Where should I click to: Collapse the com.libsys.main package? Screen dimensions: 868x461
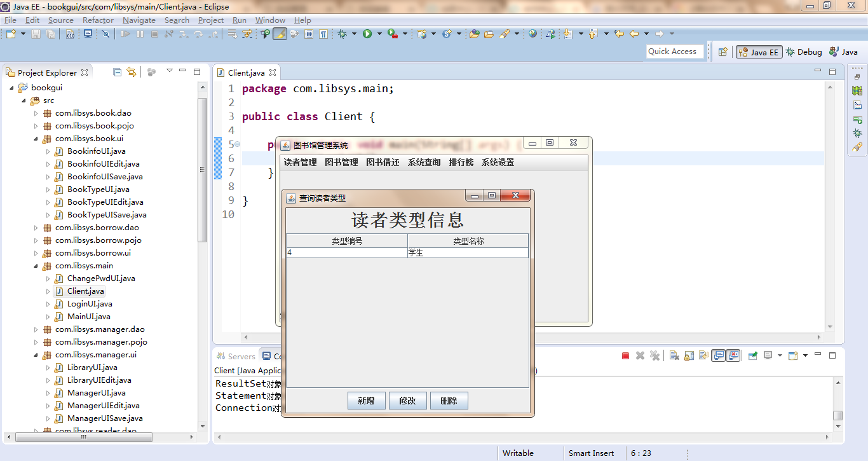36,266
